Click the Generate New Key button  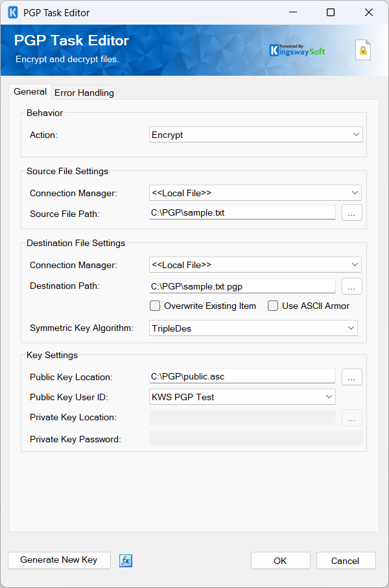coord(59,560)
